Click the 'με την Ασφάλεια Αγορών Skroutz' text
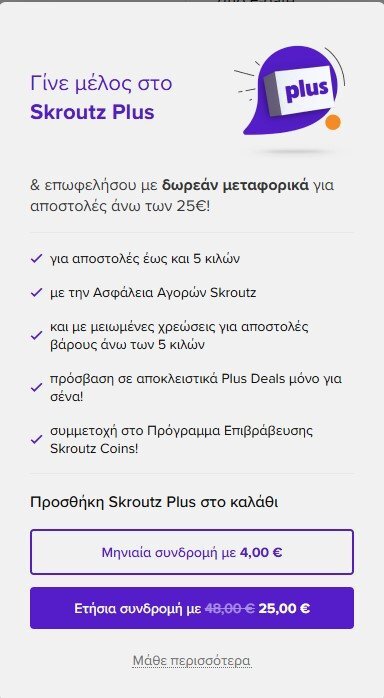This screenshot has width=384, height=698. 153,293
